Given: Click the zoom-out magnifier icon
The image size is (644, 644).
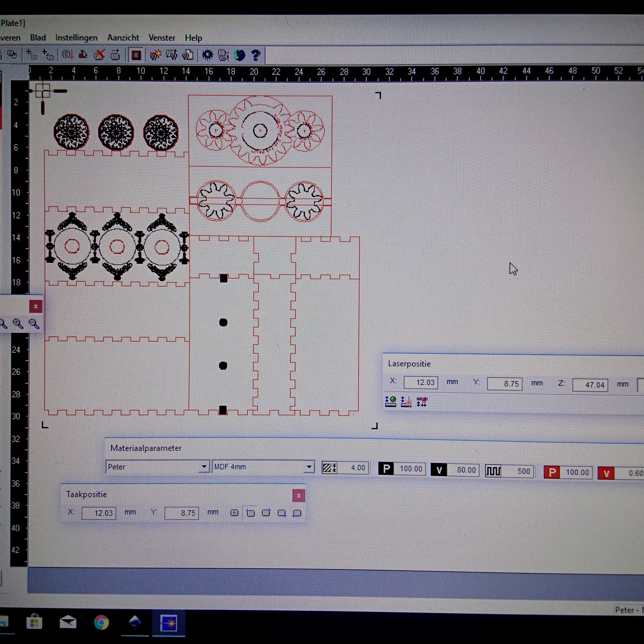Looking at the screenshot, I should [34, 324].
